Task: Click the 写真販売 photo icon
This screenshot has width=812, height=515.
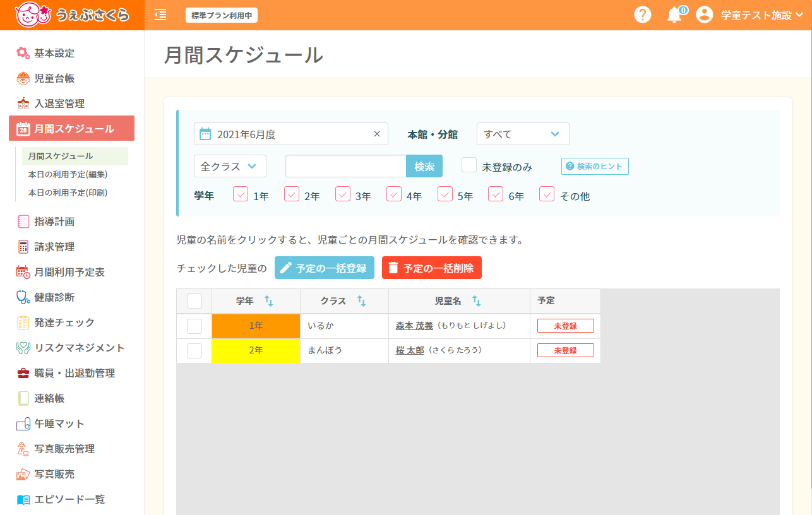Action: (x=23, y=474)
